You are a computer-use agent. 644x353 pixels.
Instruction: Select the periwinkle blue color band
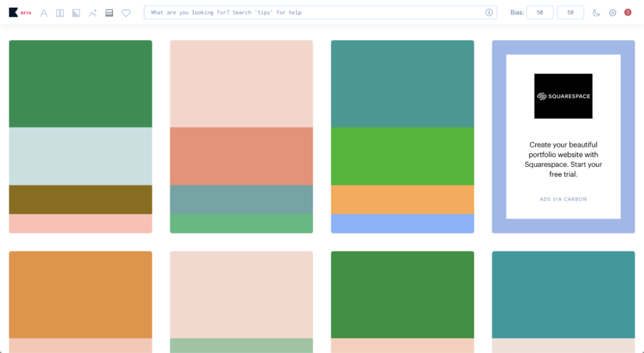click(x=402, y=223)
